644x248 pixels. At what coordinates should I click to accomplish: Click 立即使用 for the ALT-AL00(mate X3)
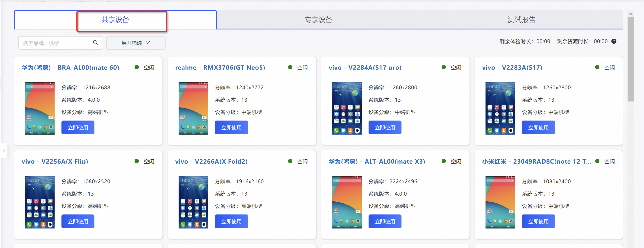385,221
